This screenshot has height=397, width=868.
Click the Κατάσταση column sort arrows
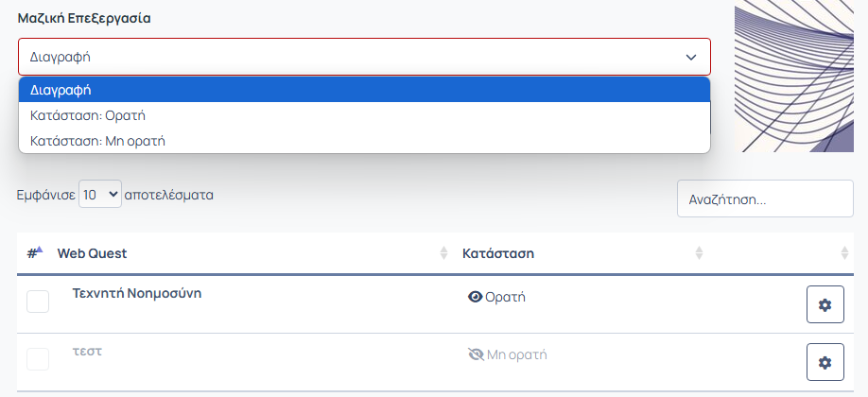click(699, 253)
